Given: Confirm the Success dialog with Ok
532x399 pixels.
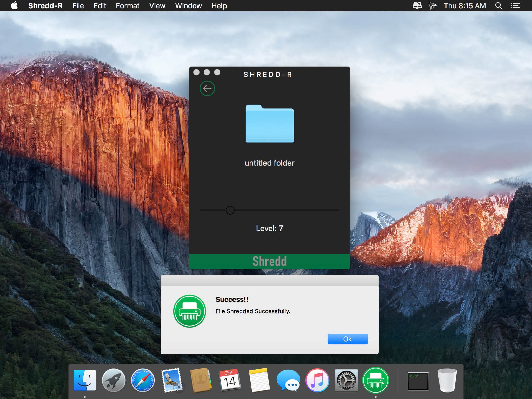Looking at the screenshot, I should (348, 339).
